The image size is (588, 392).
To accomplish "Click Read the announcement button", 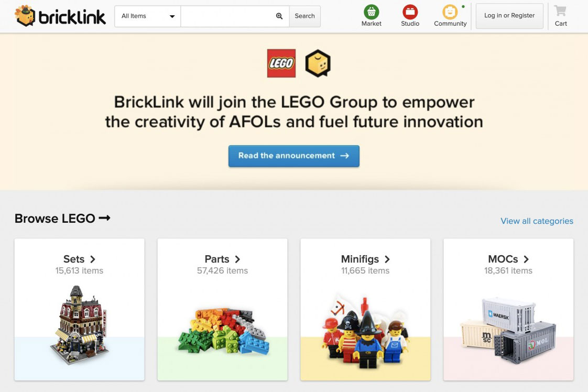I will coord(293,156).
